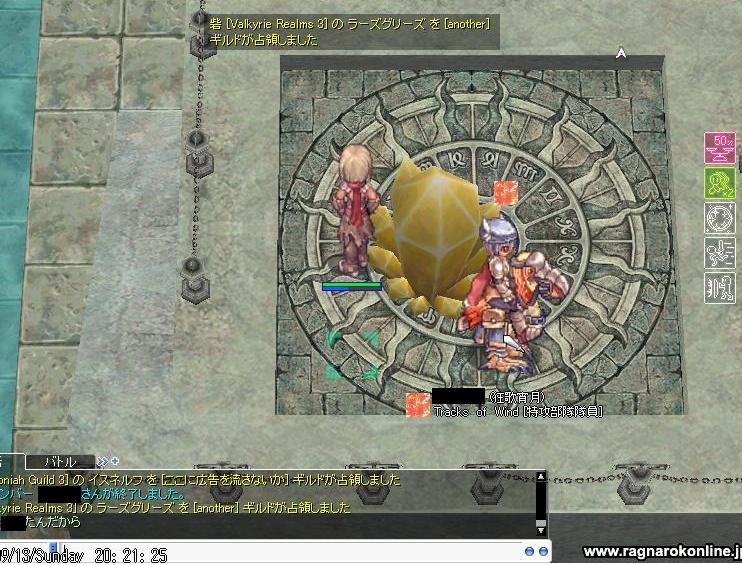Click the running figure speed buff icon

[x=720, y=253]
